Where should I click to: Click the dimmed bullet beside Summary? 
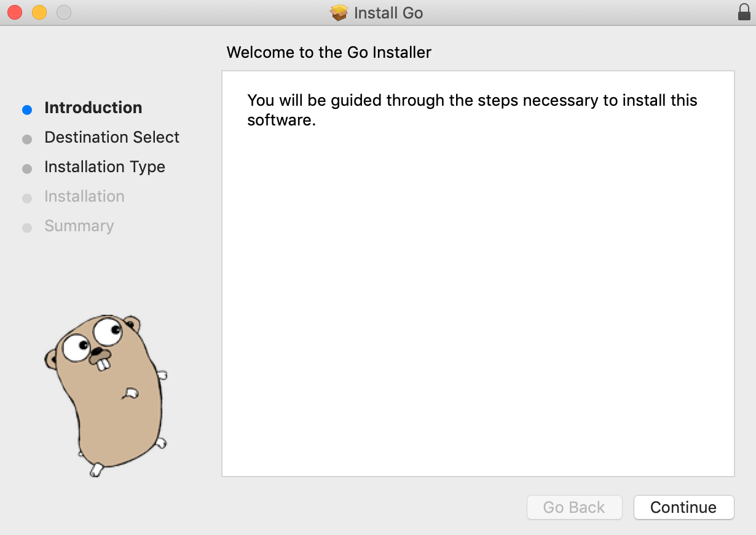click(27, 228)
